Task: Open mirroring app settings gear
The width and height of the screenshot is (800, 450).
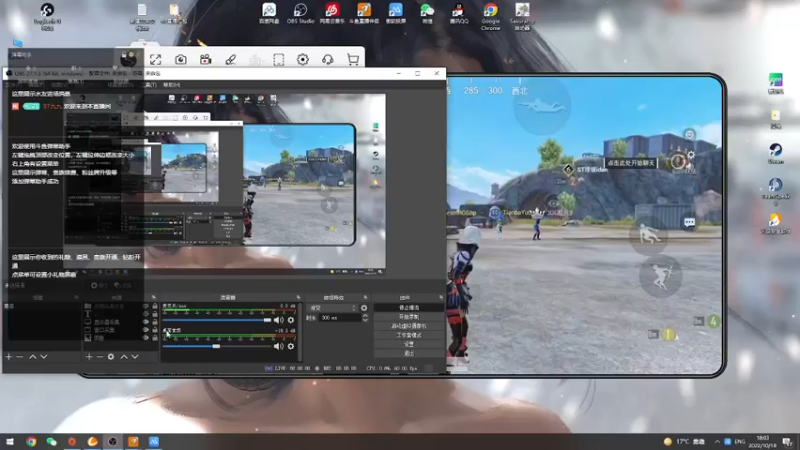Action: [303, 60]
